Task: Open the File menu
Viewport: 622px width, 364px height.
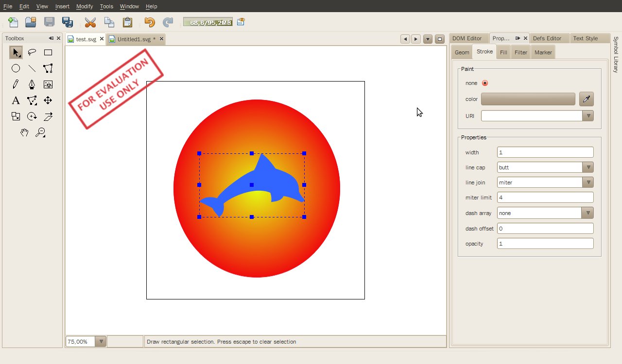Action: (8, 6)
